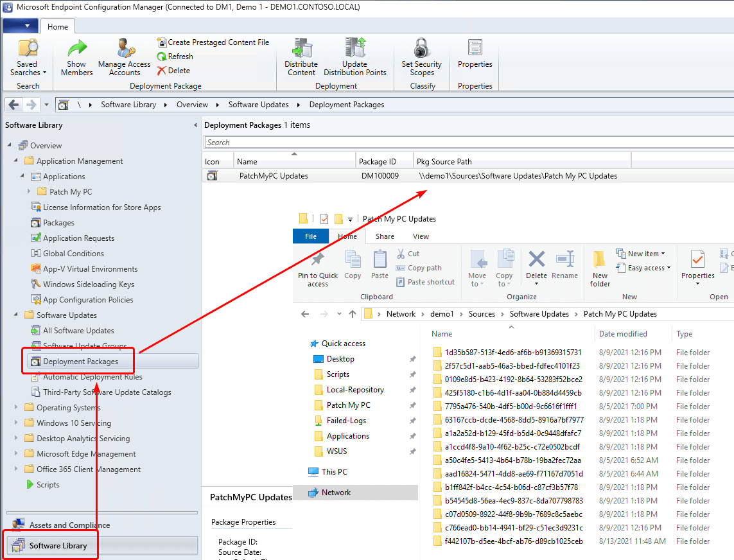Click Copy in Explorer Clipboard group
Image resolution: width=734 pixels, height=560 pixels.
(x=353, y=265)
